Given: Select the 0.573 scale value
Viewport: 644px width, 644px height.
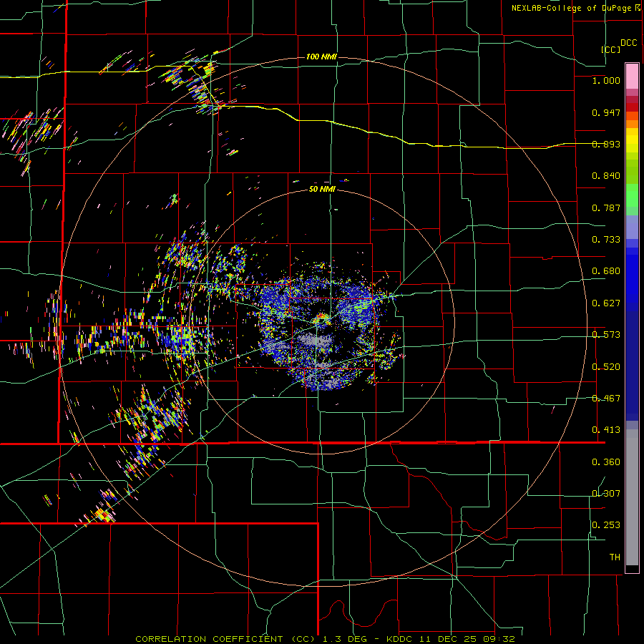Looking at the screenshot, I should (606, 335).
